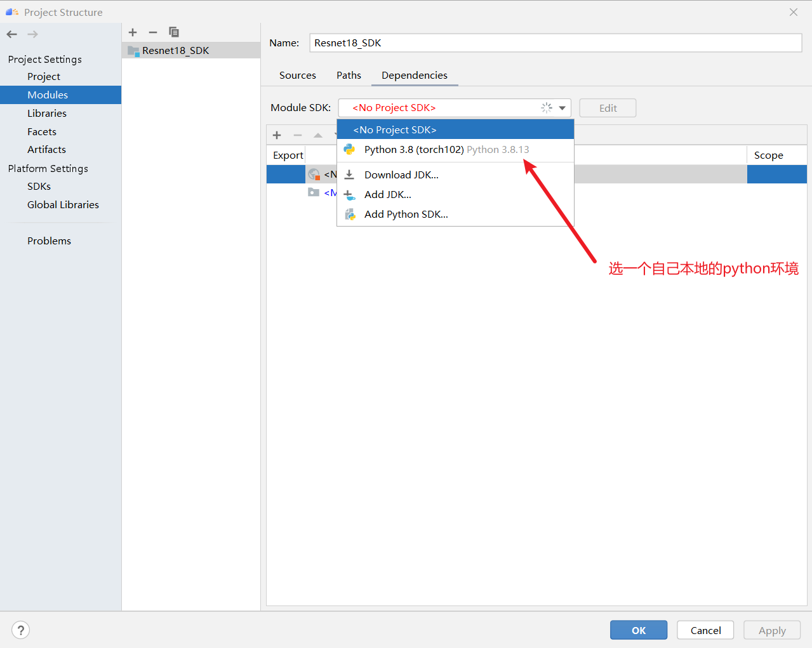This screenshot has width=812, height=648.
Task: Click the forward navigation arrow
Action: coord(33,34)
